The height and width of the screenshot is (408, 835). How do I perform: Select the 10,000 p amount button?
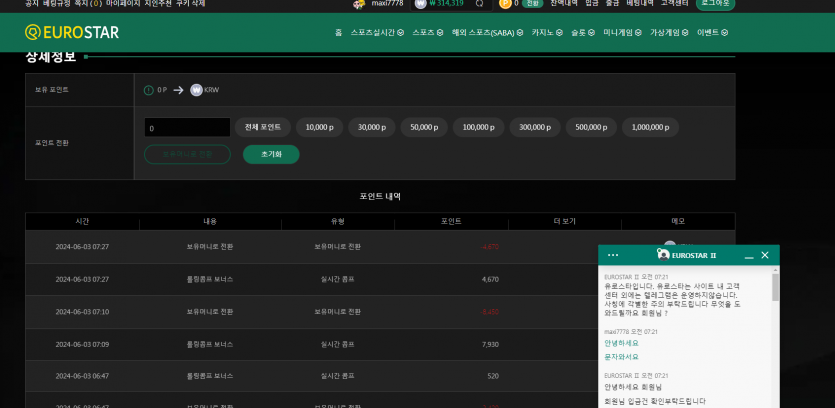320,127
